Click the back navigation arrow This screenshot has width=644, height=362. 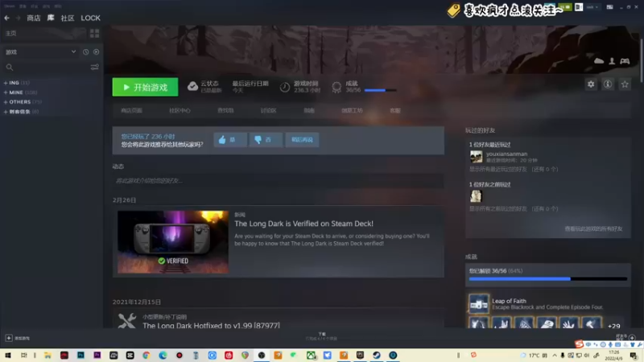[7, 18]
